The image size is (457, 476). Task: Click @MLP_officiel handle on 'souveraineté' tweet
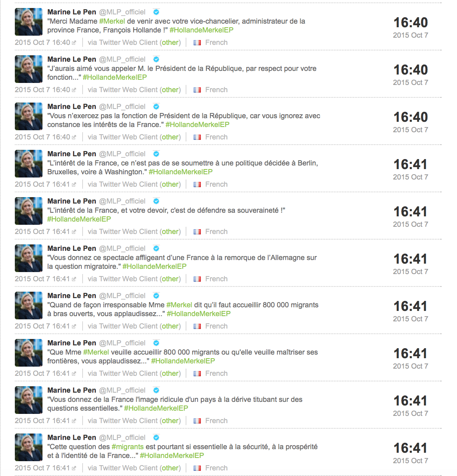122,201
